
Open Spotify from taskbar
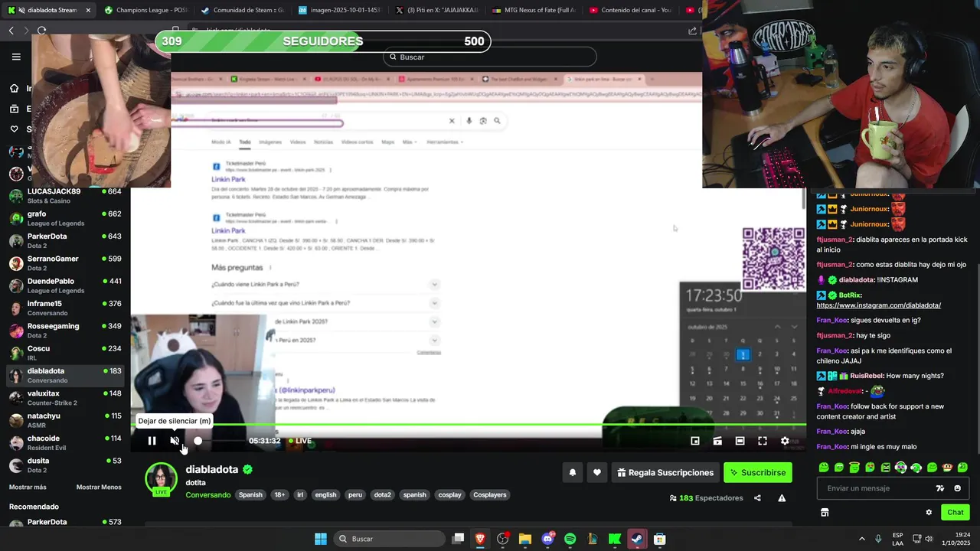[x=570, y=539]
